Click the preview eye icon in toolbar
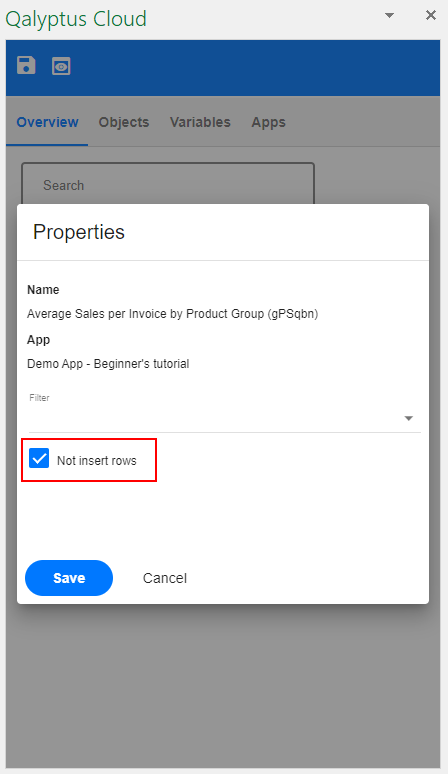This screenshot has height=774, width=448. tap(61, 66)
